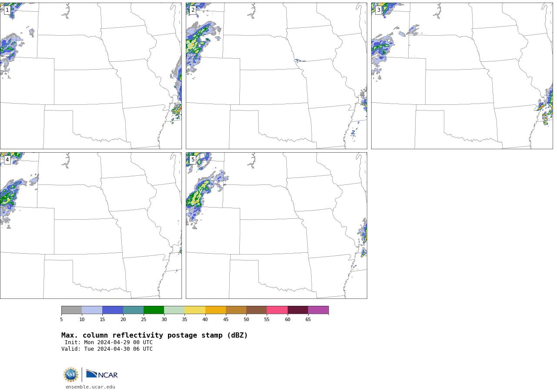Open ensemble member 3 reflectivity map
Image resolution: width=557 pixels, height=392 pixels.
click(x=462, y=76)
